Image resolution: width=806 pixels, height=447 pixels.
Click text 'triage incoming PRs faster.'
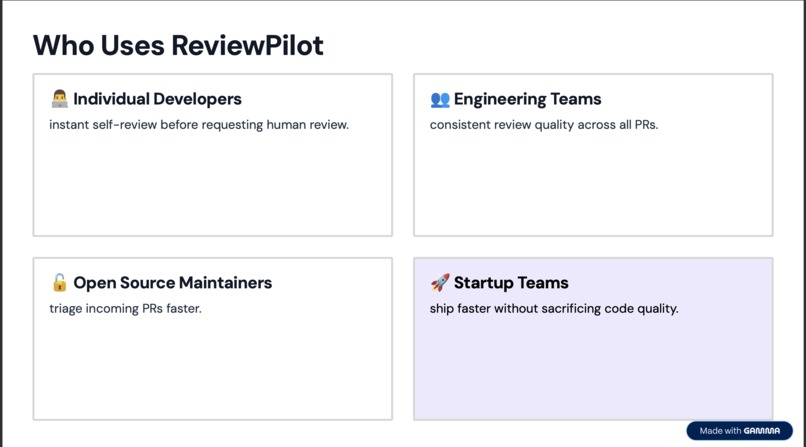pyautogui.click(x=125, y=309)
